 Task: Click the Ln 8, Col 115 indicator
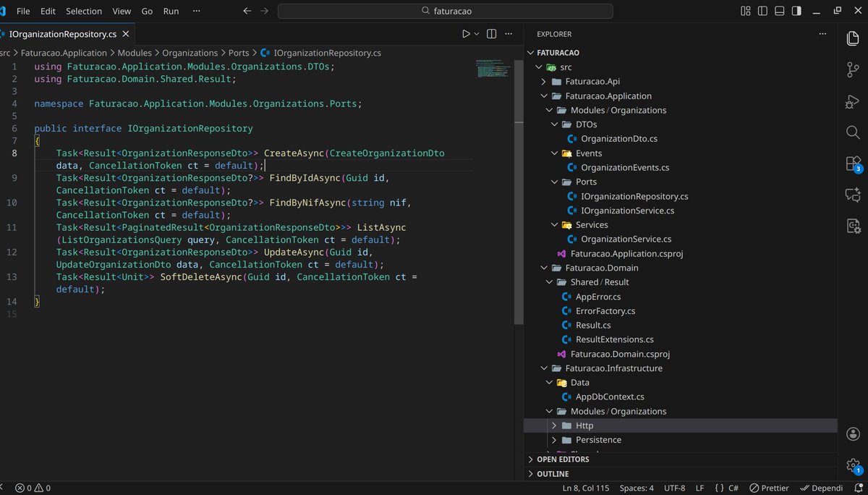(x=587, y=488)
